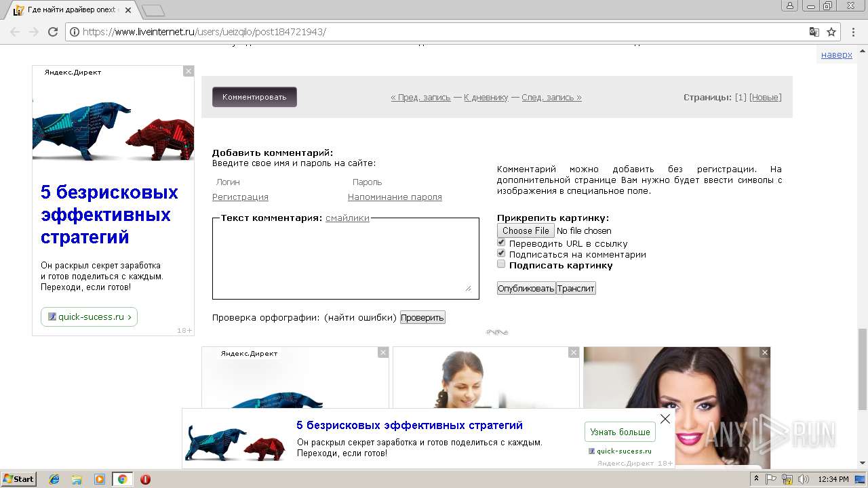Click inside the comment text area

[x=346, y=259]
